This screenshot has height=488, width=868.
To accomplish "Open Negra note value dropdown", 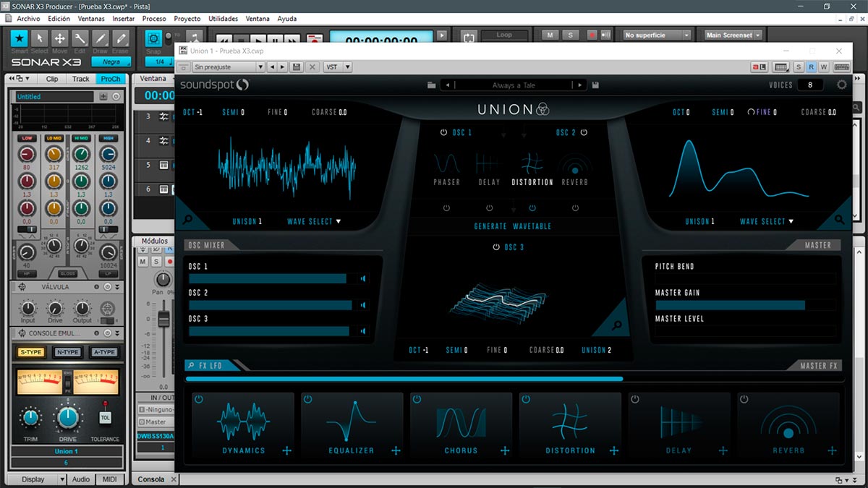I will (x=111, y=61).
